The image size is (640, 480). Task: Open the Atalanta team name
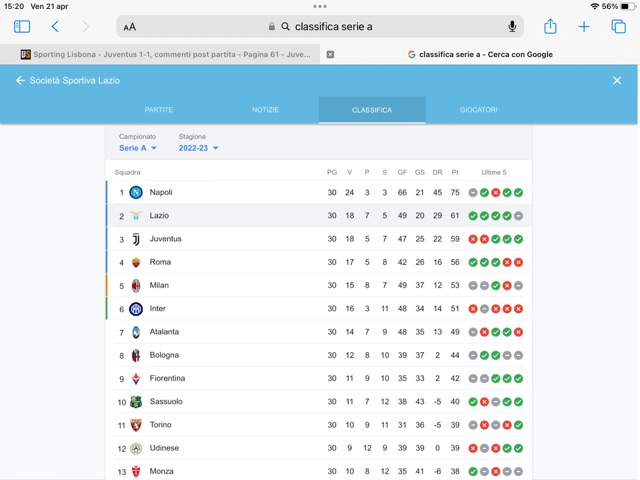(x=164, y=332)
